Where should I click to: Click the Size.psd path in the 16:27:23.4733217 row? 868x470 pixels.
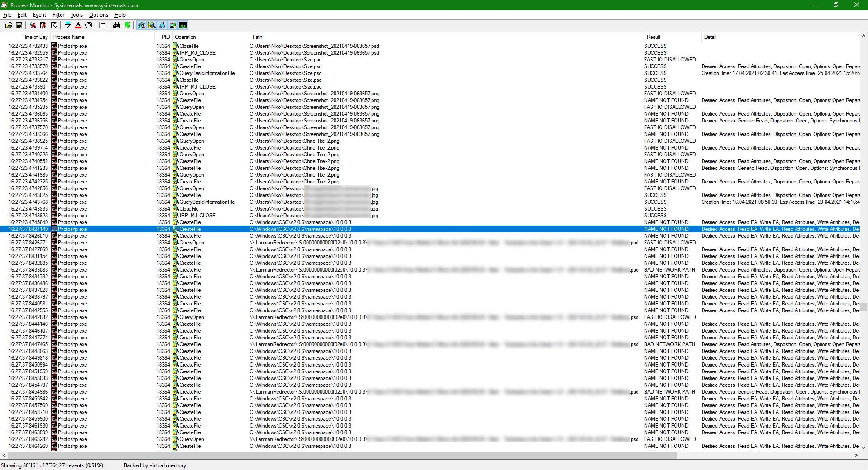(286, 60)
